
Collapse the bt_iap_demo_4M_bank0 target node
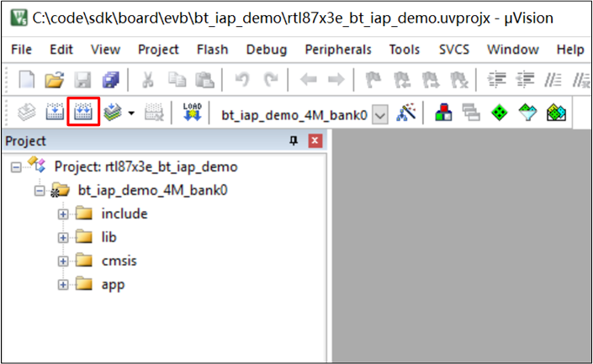(40, 191)
